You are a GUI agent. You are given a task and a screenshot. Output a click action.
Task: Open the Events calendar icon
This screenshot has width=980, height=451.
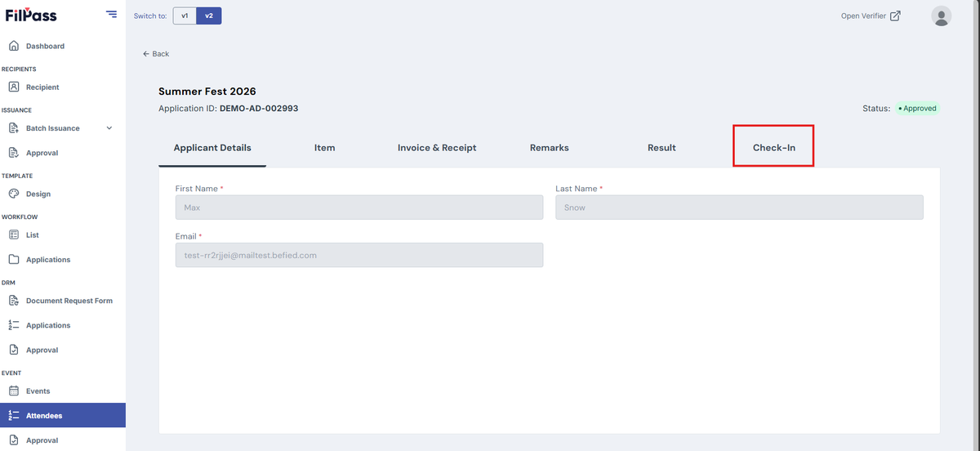point(13,391)
